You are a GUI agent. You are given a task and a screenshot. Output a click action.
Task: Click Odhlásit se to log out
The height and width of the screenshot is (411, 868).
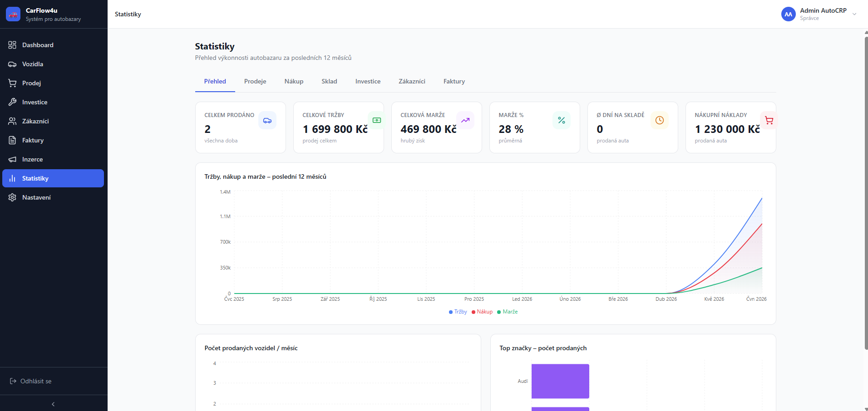coord(31,381)
